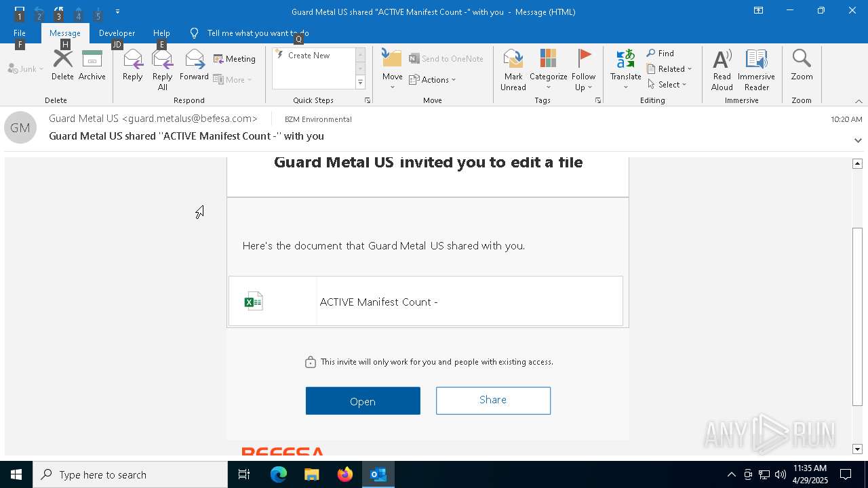Screen dimensions: 868x488
Task: Collapse the ribbon with the chevron
Action: tap(859, 101)
